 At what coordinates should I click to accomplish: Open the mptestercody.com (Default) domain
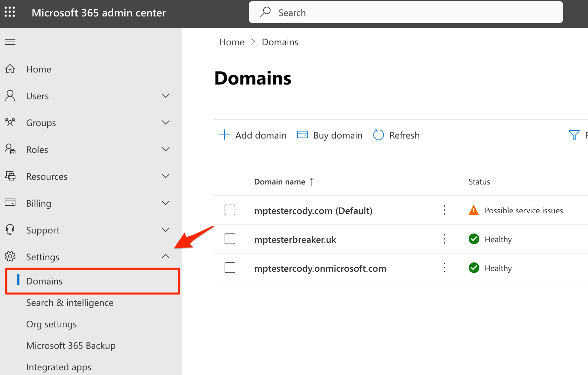click(313, 211)
